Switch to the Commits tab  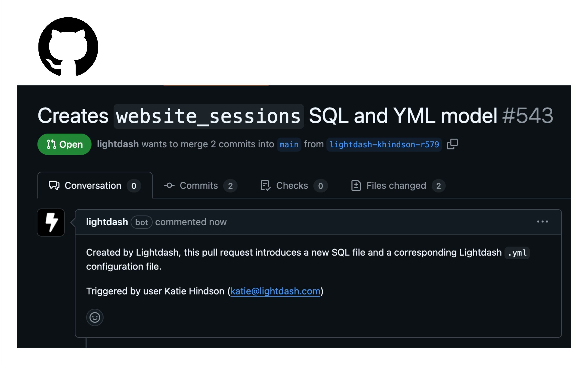click(201, 185)
